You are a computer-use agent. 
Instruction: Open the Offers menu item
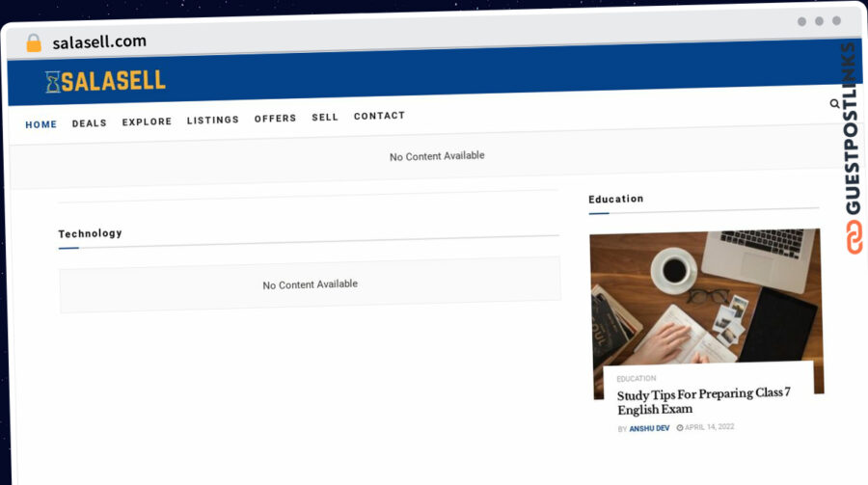click(275, 119)
